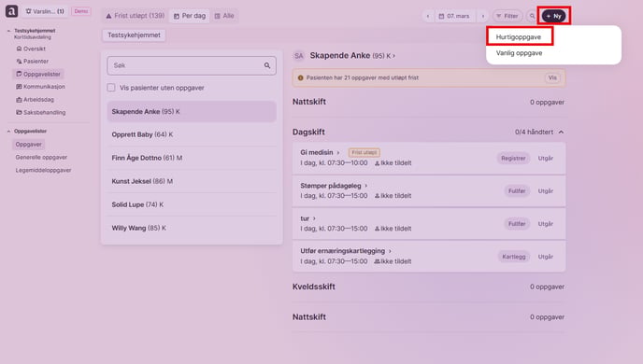
Task: Open Oppgavelister in sidebar
Action: pyautogui.click(x=38, y=74)
